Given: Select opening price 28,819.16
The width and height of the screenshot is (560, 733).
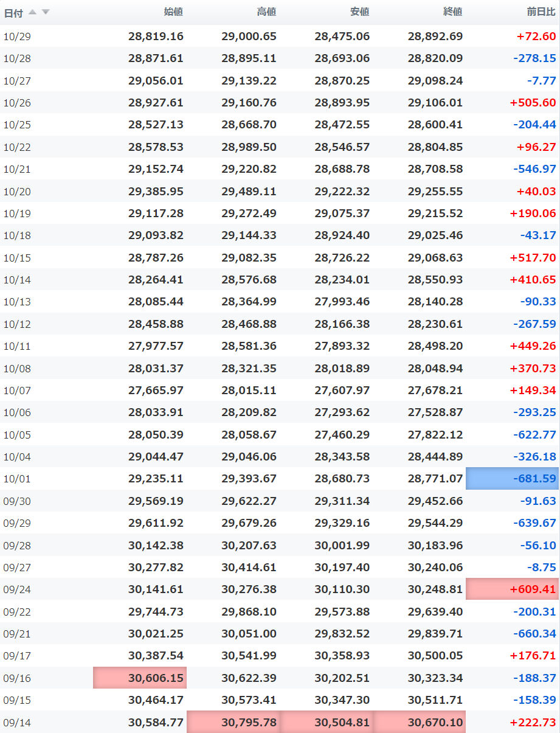Looking at the screenshot, I should coord(156,36).
